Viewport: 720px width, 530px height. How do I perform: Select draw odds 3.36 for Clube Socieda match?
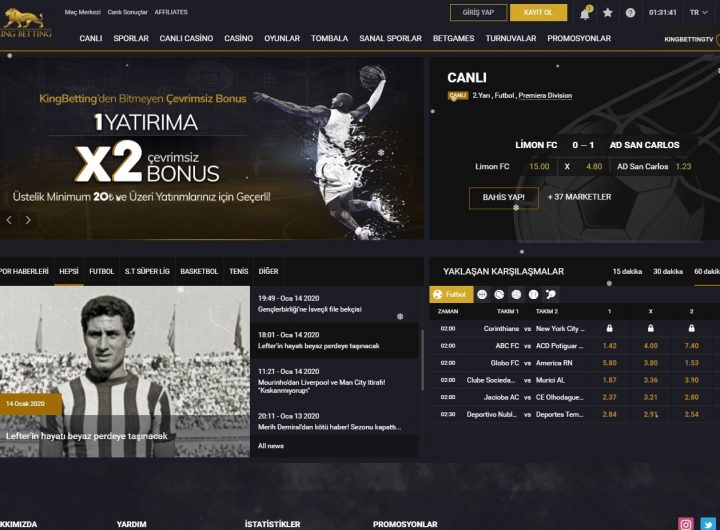click(x=651, y=380)
